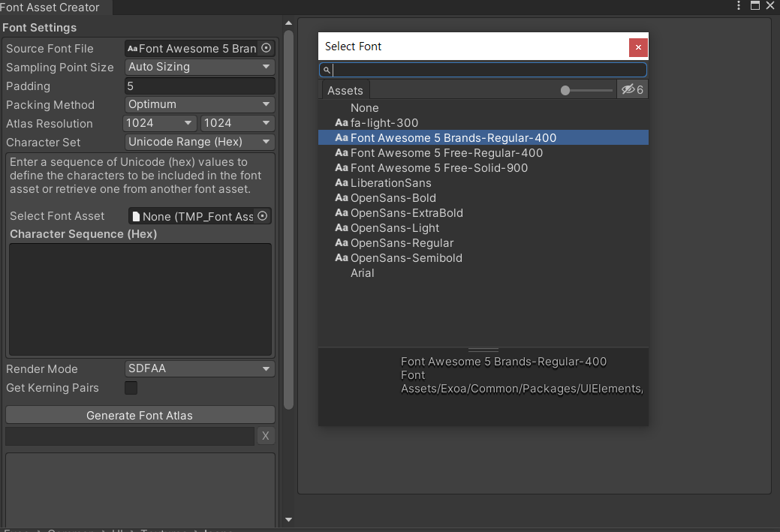The width and height of the screenshot is (780, 532).
Task: Open Atlas Resolution width dropdown
Action: pos(160,123)
